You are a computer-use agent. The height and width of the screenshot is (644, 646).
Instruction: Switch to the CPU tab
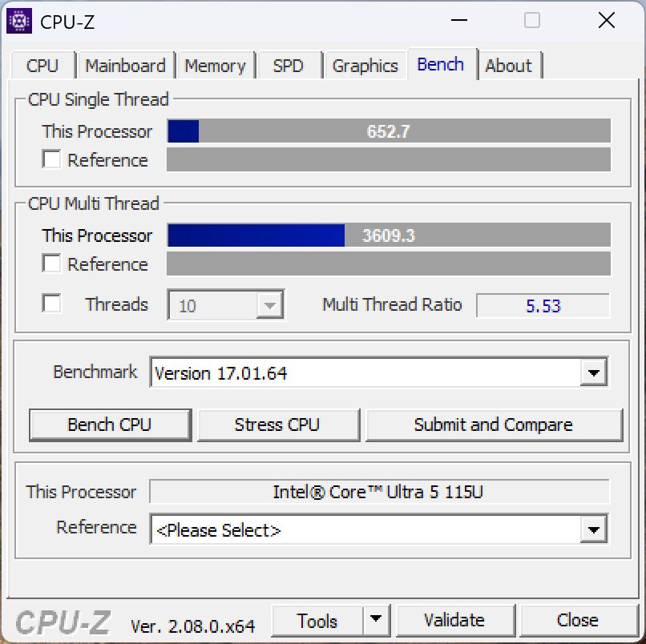(42, 66)
